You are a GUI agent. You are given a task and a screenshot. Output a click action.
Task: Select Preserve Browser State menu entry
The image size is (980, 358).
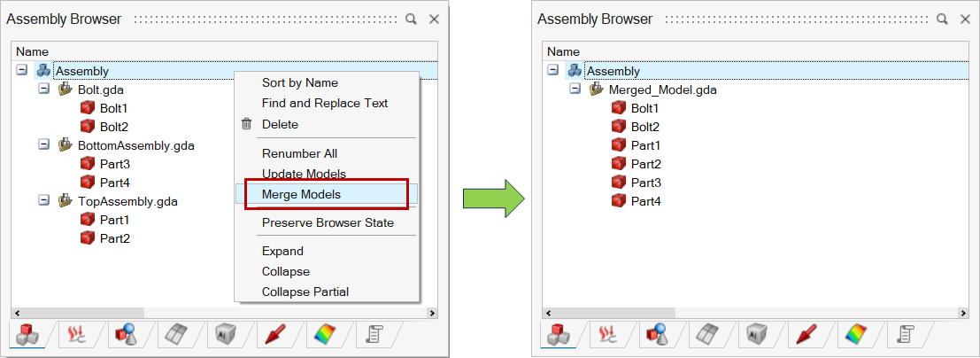pos(328,222)
